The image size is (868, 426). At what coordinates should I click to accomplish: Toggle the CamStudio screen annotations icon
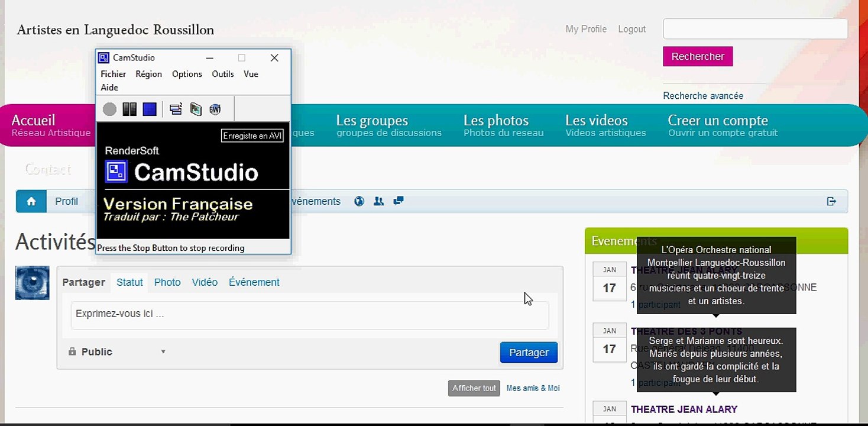pyautogui.click(x=176, y=109)
